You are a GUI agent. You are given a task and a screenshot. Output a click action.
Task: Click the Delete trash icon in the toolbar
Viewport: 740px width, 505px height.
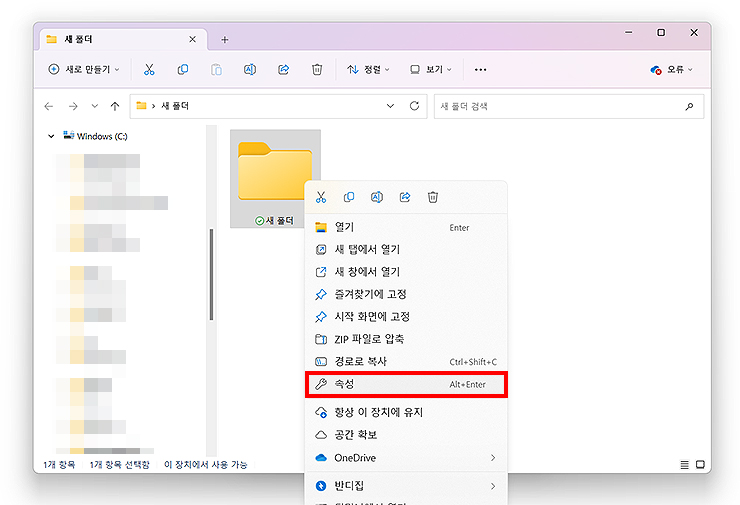click(x=317, y=70)
